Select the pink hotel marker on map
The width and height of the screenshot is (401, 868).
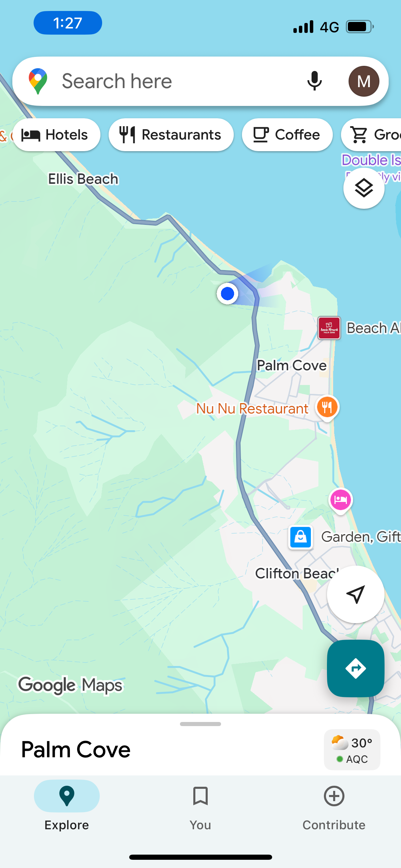coord(340,501)
